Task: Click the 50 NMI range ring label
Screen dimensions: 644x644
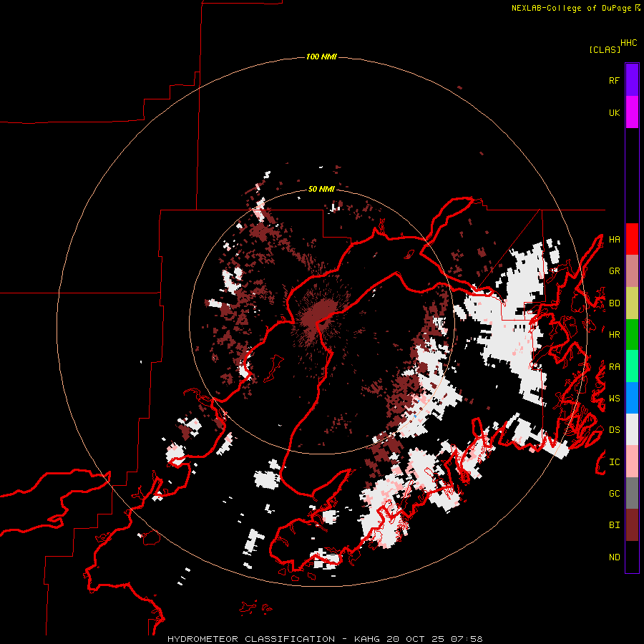Action: [x=321, y=189]
